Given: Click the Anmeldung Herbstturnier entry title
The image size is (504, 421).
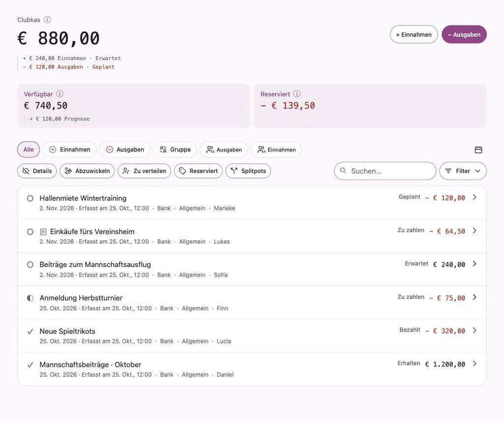Looking at the screenshot, I should coord(81,298).
